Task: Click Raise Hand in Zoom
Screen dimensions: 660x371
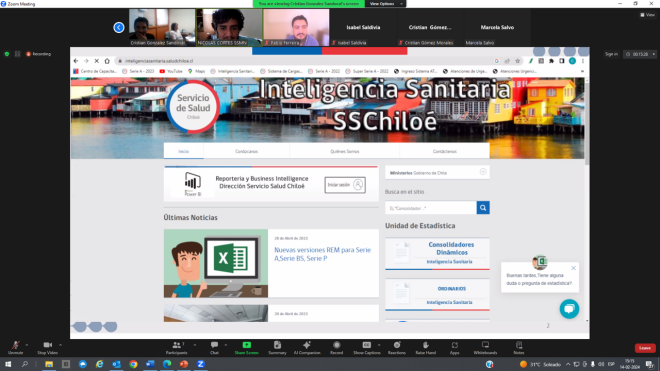Action: tap(426, 347)
